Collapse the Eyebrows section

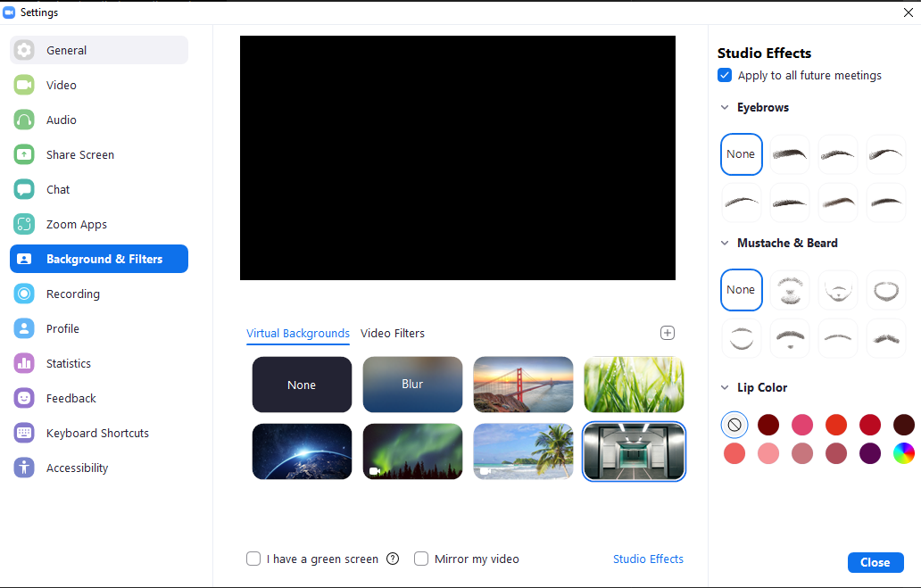tap(725, 108)
